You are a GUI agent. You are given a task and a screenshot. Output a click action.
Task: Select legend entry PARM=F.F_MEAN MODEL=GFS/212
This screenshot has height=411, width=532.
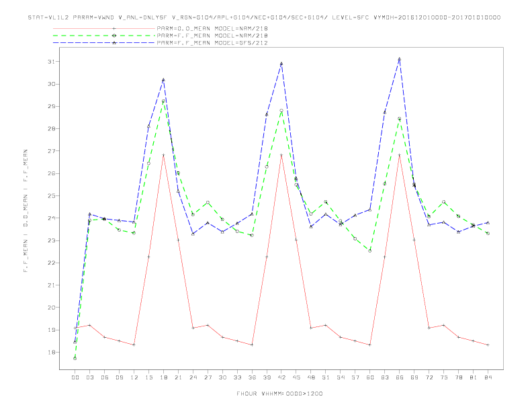(x=212, y=43)
